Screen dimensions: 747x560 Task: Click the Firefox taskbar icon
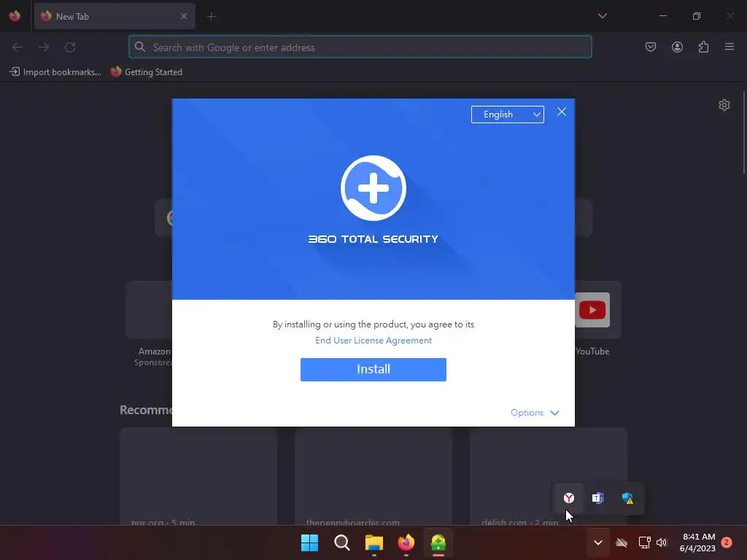point(406,542)
